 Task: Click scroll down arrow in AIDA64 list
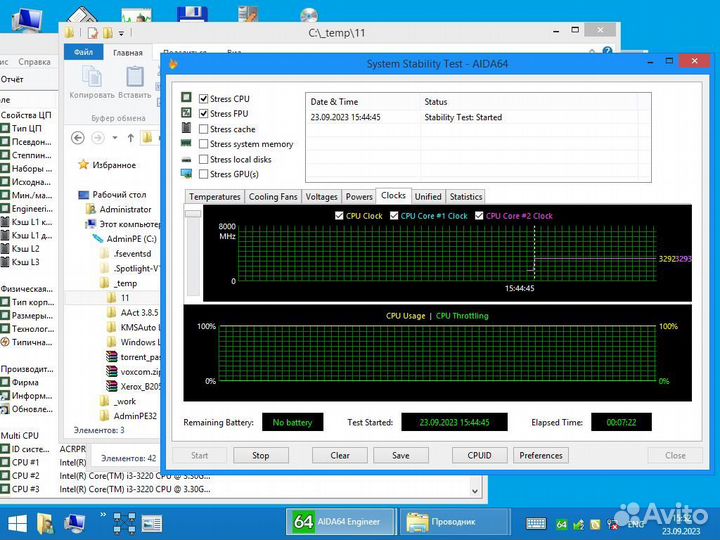pos(475,491)
